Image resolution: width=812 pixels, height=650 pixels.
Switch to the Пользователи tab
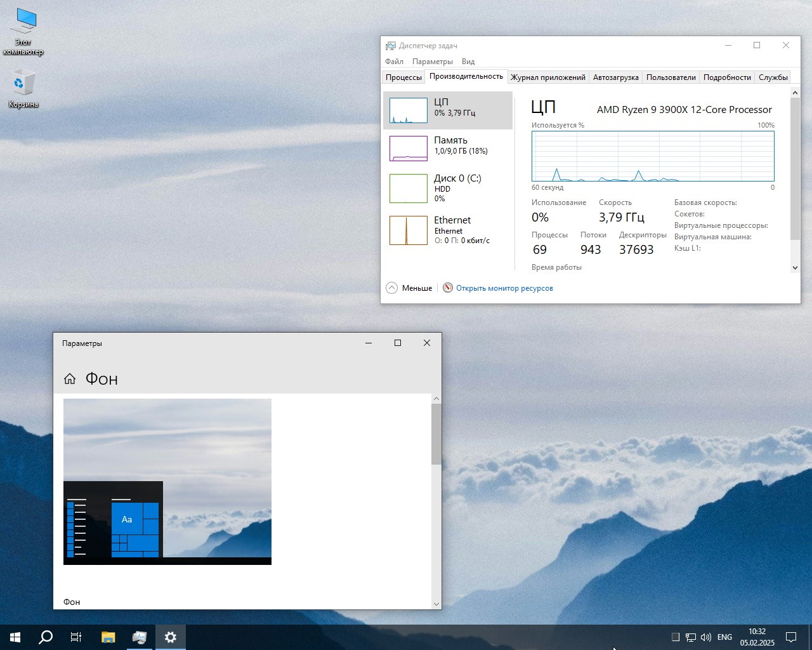671,77
